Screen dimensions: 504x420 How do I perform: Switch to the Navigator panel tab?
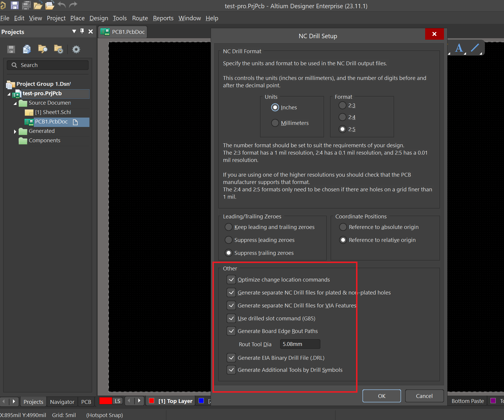coord(62,401)
